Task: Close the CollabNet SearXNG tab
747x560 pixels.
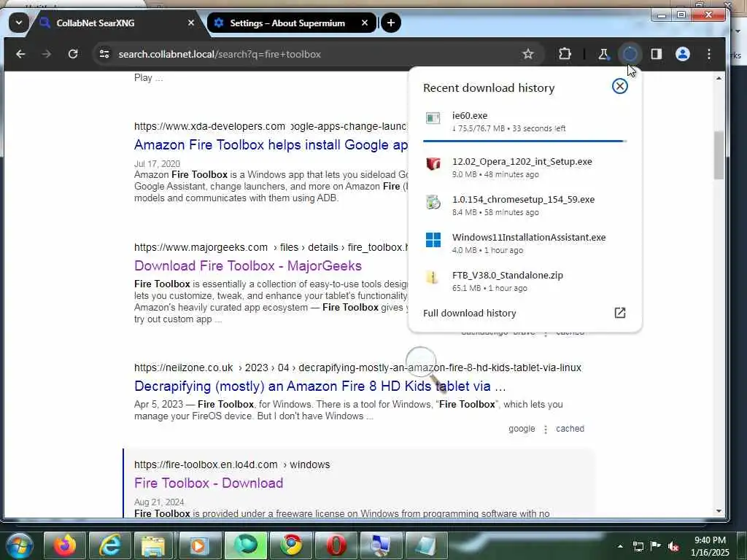Action: point(190,23)
